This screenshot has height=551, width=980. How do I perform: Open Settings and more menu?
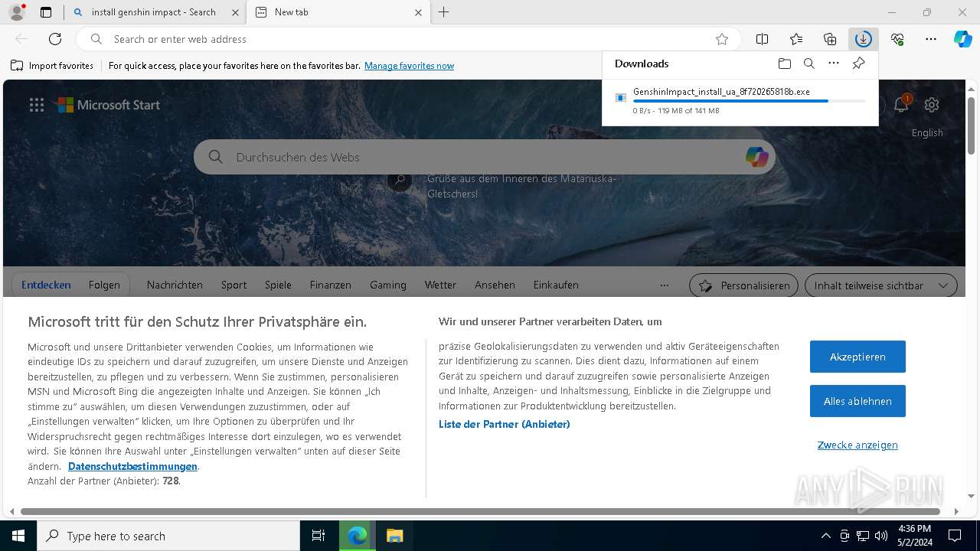click(931, 39)
